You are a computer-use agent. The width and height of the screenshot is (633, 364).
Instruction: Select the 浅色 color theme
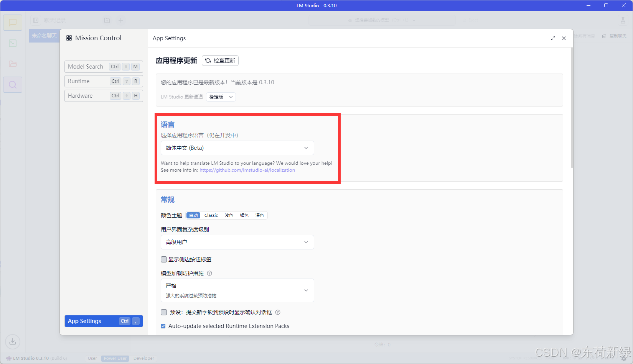pos(229,215)
